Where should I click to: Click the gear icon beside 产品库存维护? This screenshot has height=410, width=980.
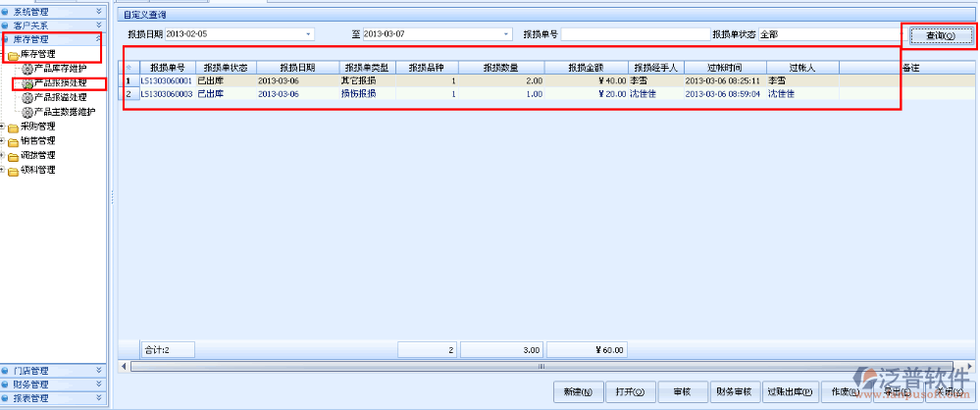point(26,69)
